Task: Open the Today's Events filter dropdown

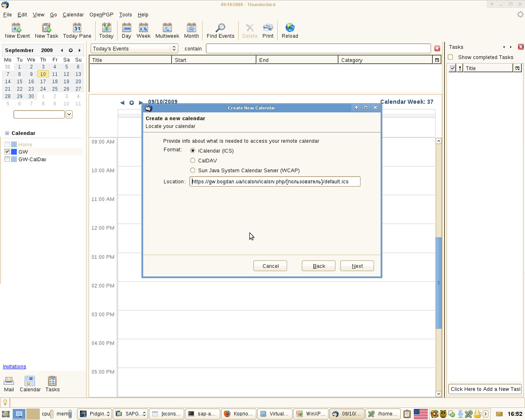Action: (134, 48)
